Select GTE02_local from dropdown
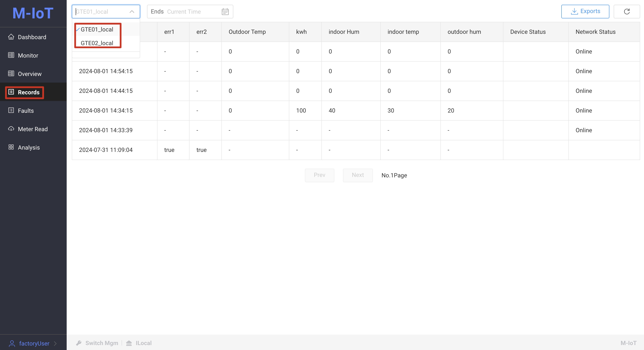Image resolution: width=644 pixels, height=350 pixels. point(97,43)
